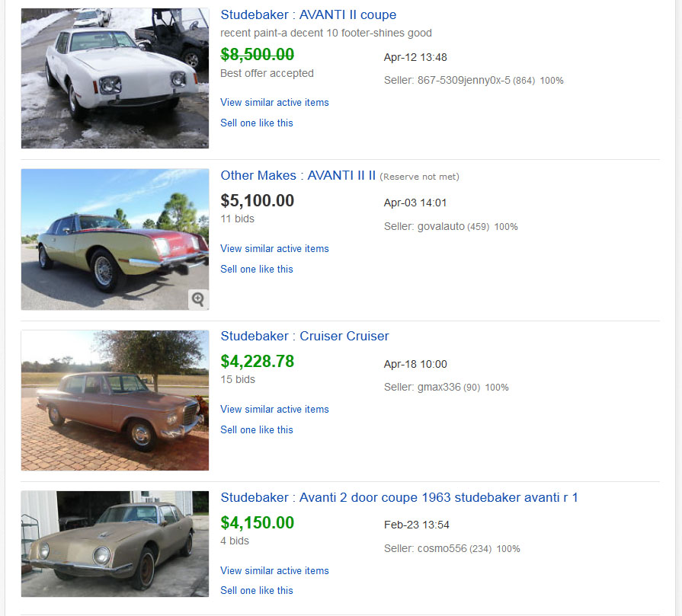682x616 pixels.
Task: Sell one like the AVANTI II coupe
Action: click(257, 123)
